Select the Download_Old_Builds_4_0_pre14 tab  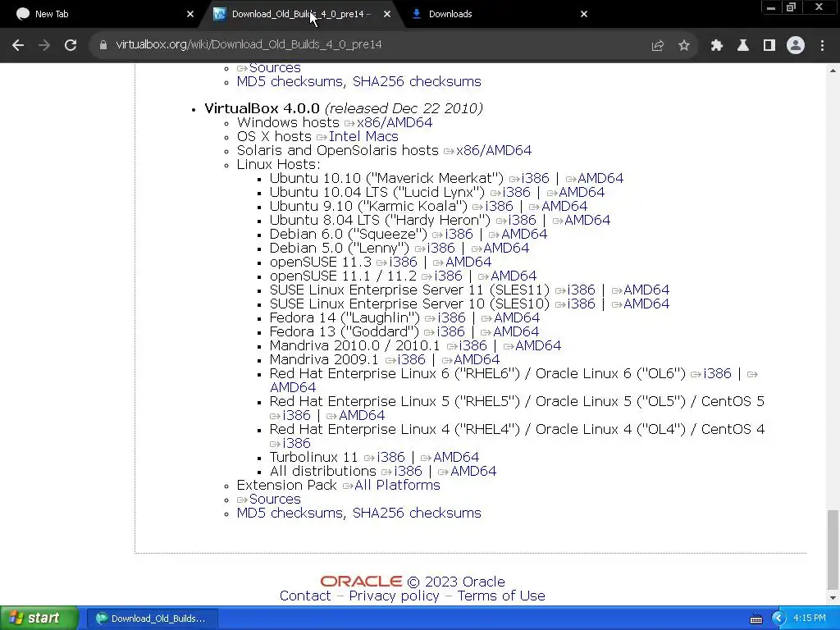coord(300,14)
